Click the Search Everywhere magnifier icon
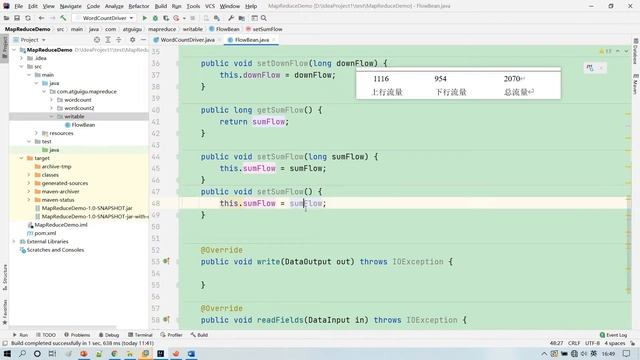Image resolution: width=640 pixels, height=360 pixels. click(x=264, y=18)
